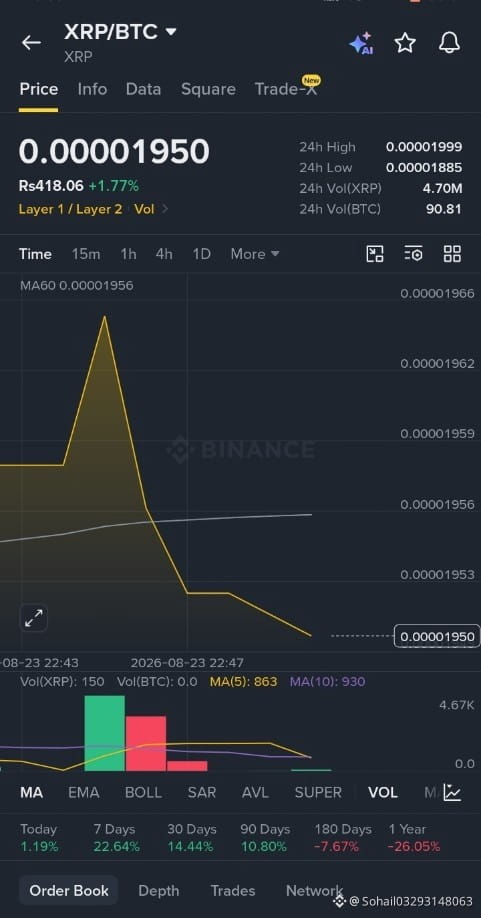Tap the 24h Low value 0.00001885

pyautogui.click(x=424, y=167)
